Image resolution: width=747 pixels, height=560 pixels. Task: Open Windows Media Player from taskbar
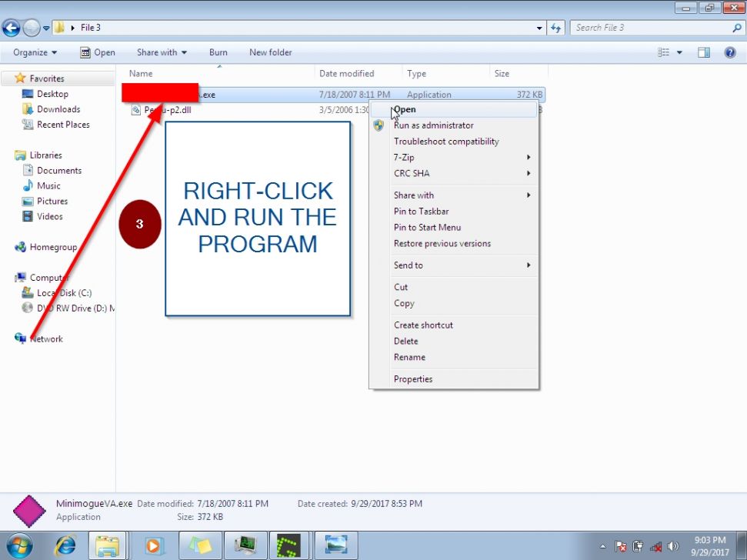click(x=153, y=545)
